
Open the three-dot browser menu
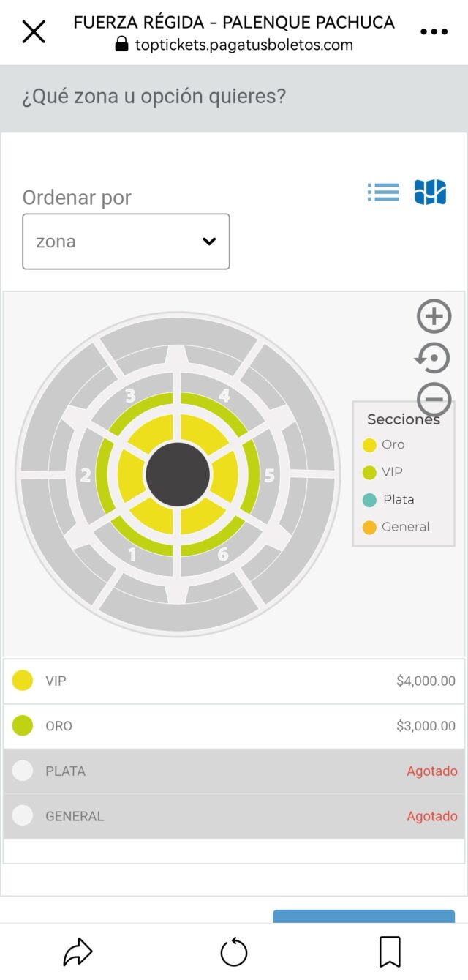pyautogui.click(x=434, y=32)
